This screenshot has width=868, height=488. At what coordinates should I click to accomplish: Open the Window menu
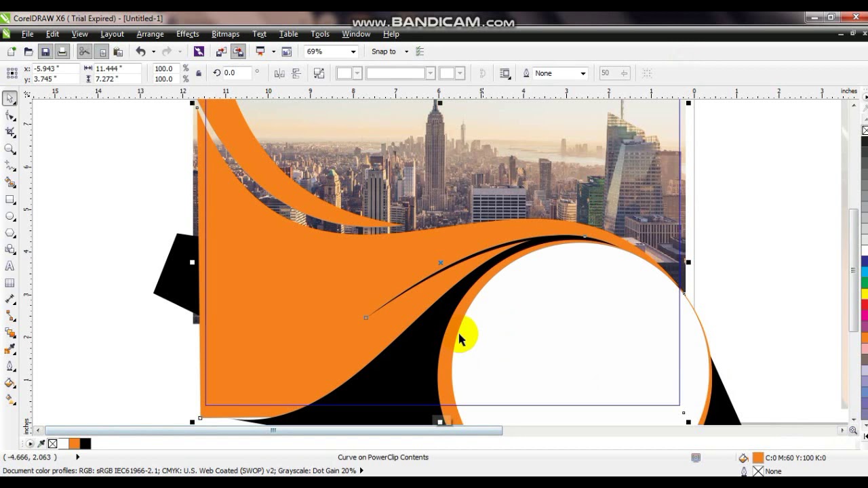[356, 34]
